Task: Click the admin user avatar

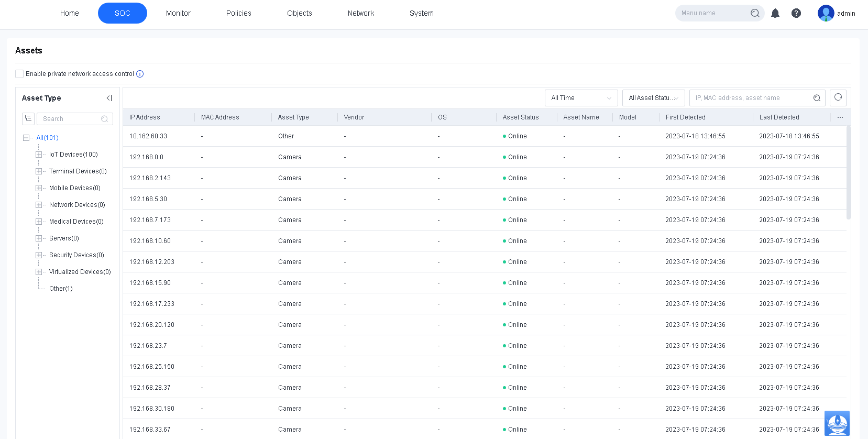Action: click(826, 13)
